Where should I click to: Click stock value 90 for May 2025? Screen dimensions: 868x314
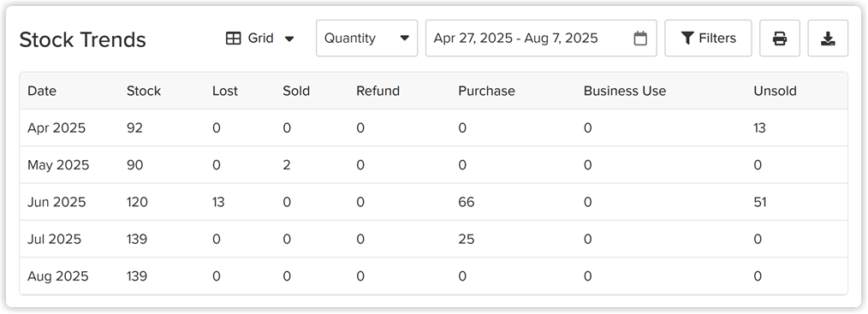(x=134, y=165)
